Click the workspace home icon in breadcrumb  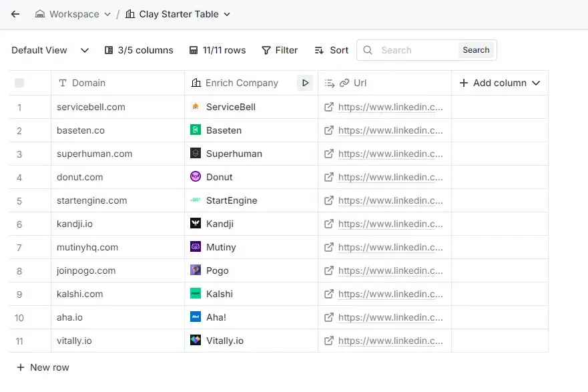tap(41, 13)
